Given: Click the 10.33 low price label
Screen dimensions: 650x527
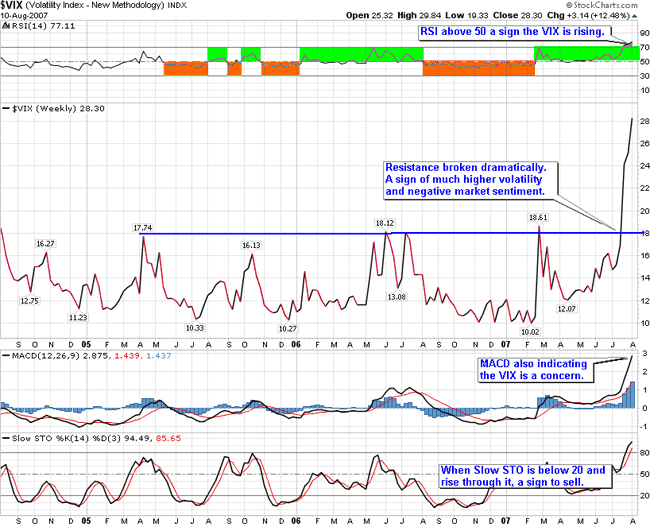Looking at the screenshot, I should click(x=194, y=327).
